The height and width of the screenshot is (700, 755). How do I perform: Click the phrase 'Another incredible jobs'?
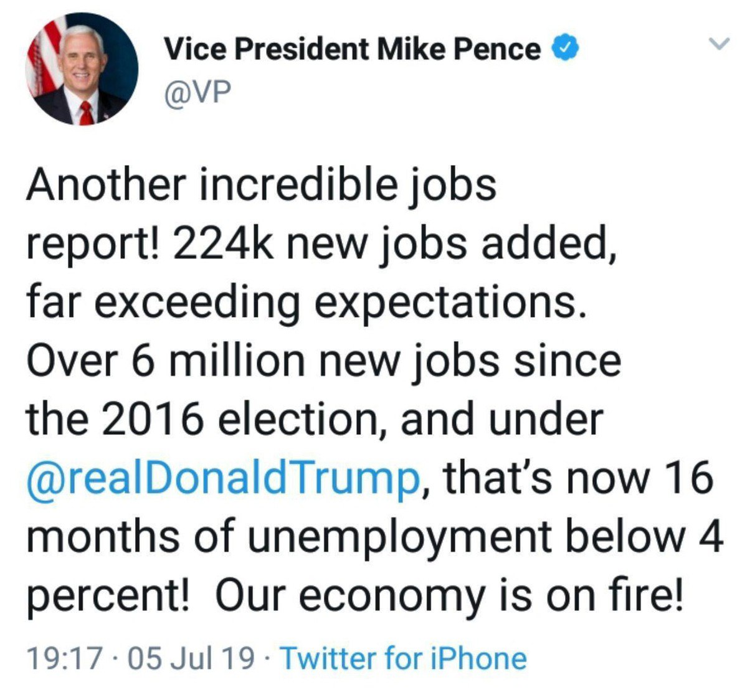(261, 185)
